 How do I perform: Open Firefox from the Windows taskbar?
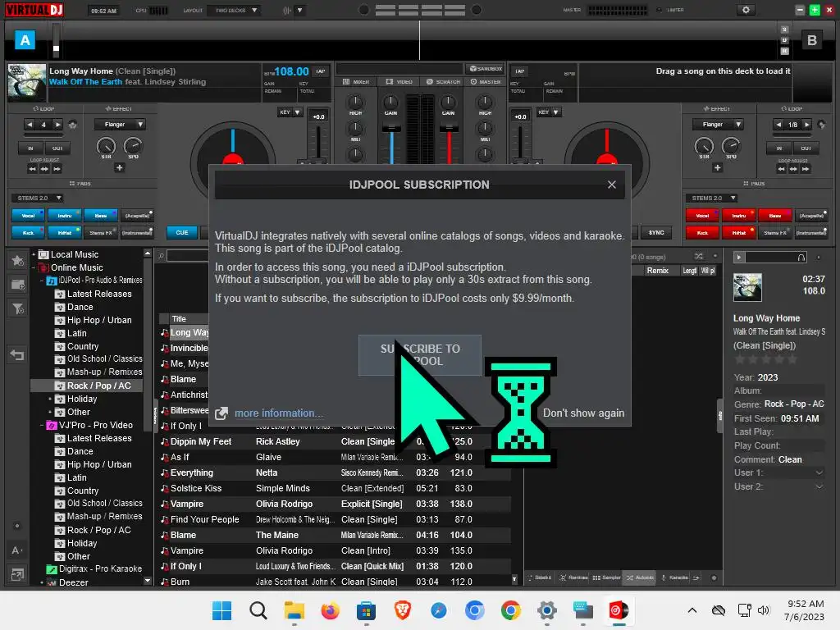(x=330, y=610)
